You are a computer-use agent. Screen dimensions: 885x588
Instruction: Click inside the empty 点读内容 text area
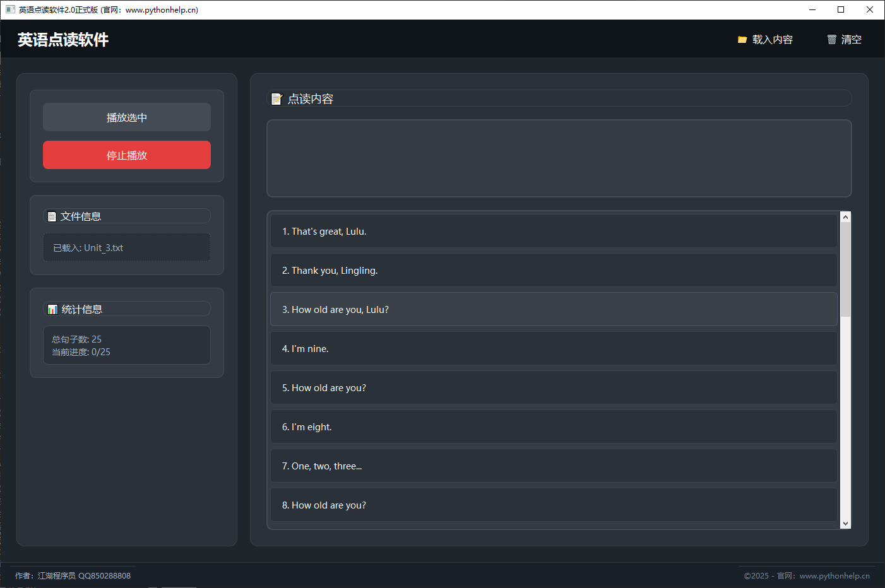pyautogui.click(x=559, y=158)
